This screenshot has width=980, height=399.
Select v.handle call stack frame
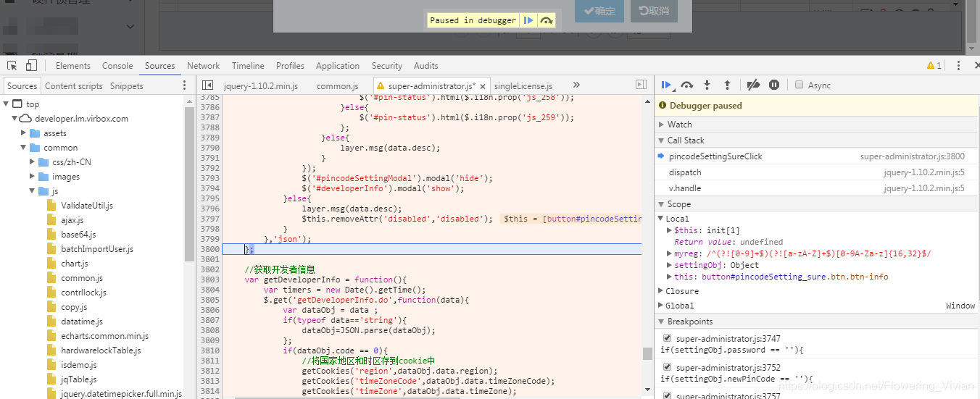point(817,188)
